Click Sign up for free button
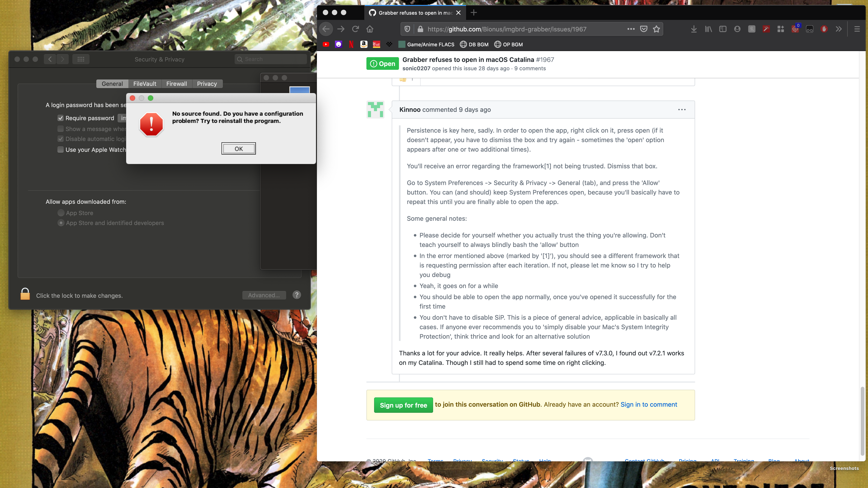Viewport: 868px width, 488px height. tap(403, 405)
